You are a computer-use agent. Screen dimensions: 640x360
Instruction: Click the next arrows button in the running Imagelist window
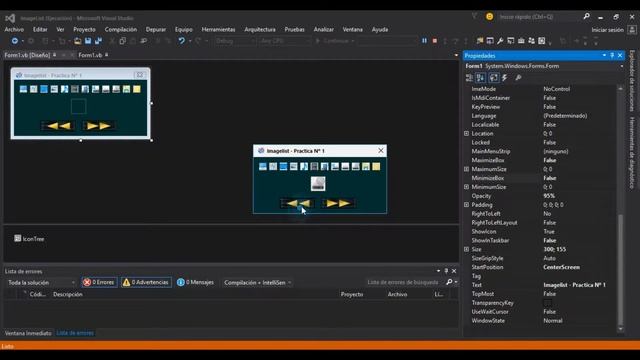338,203
